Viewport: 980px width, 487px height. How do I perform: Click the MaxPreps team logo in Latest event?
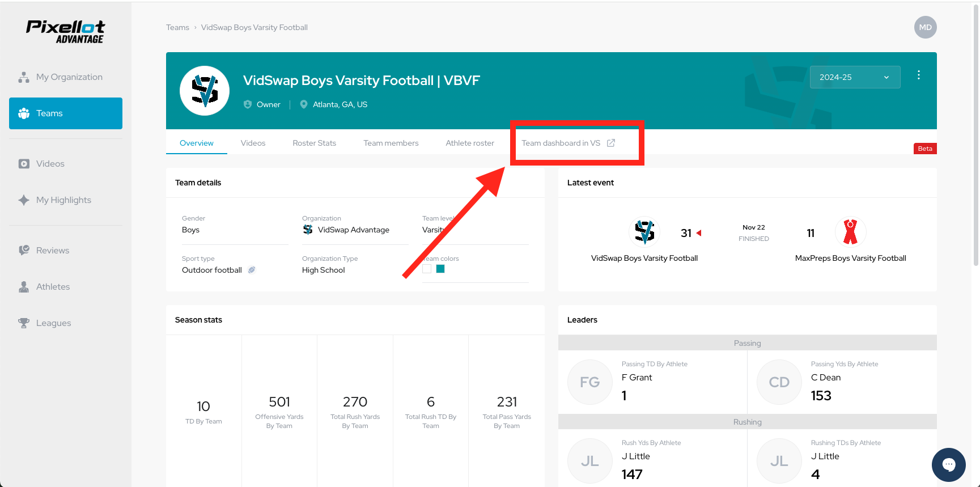850,232
